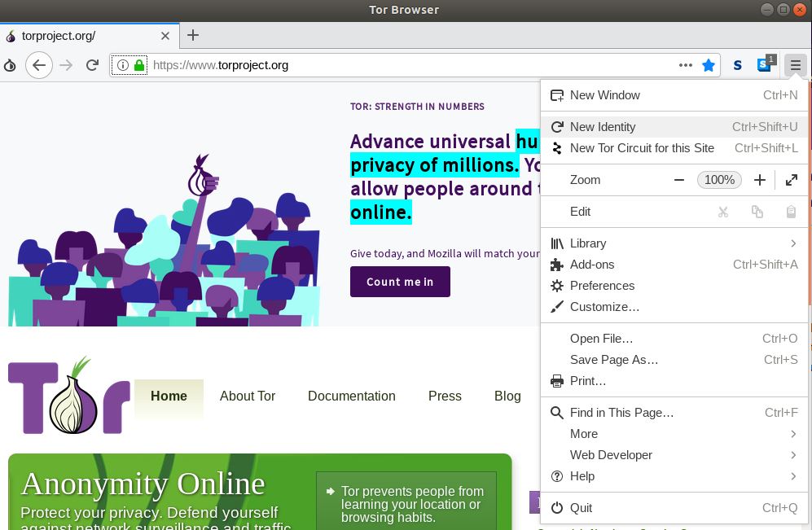Select Find in This Page…

[674, 413]
